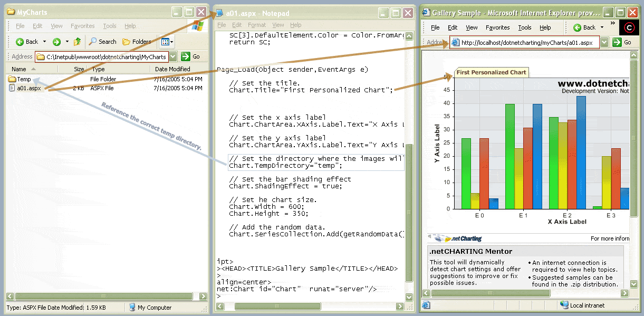This screenshot has height=316, width=644.
Task: Open Search in the MyCharts window
Action: click(102, 42)
